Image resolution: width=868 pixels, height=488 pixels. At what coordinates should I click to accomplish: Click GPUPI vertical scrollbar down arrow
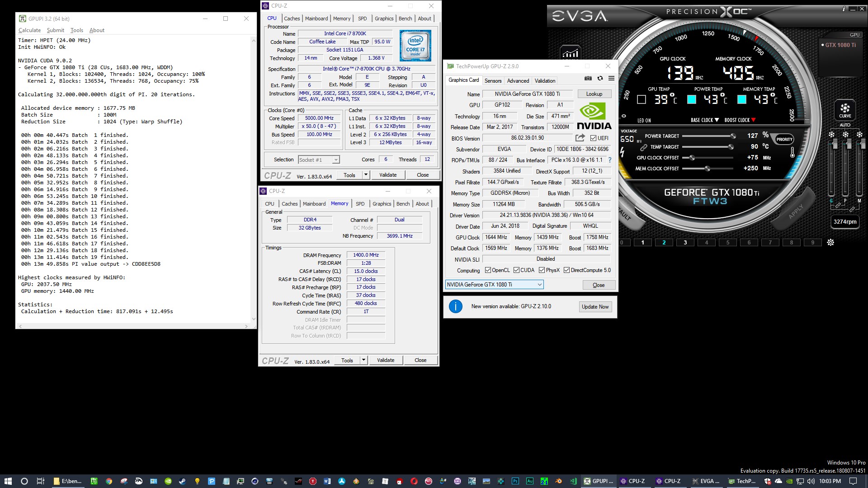click(253, 319)
